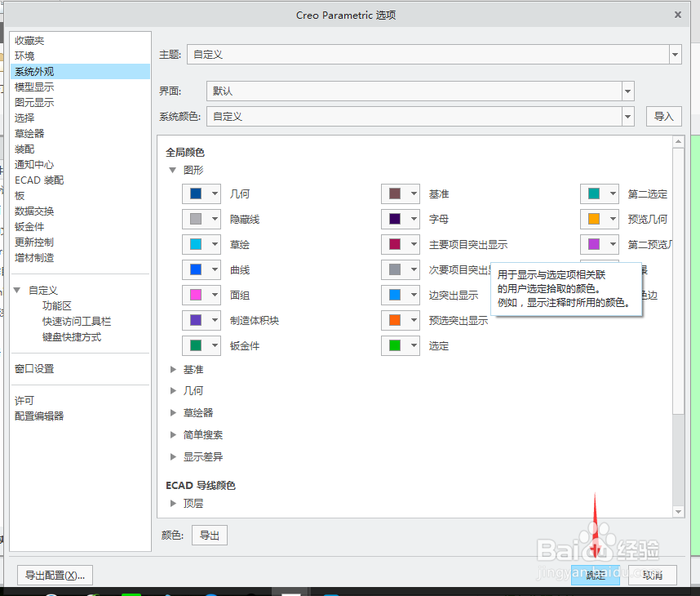This screenshot has height=596, width=700.
Task: Select 更新控制 in the sidebar
Action: point(80,242)
